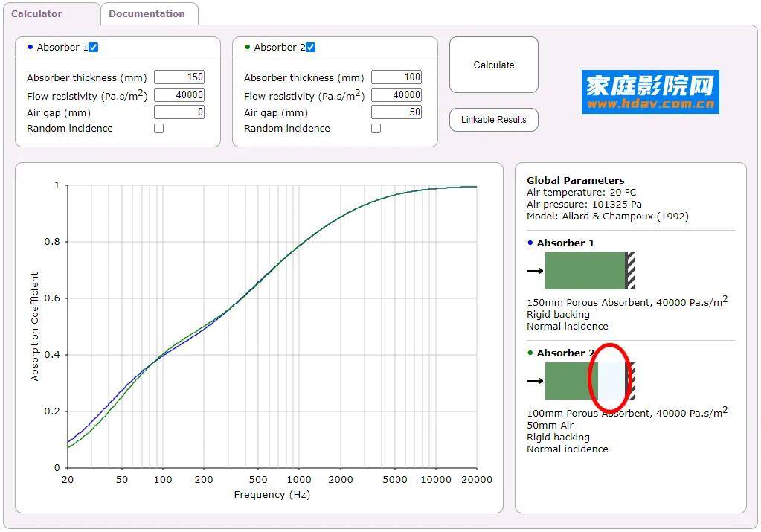Edit Absorber 2 flow resistivity field
761x532 pixels.
pyautogui.click(x=396, y=94)
